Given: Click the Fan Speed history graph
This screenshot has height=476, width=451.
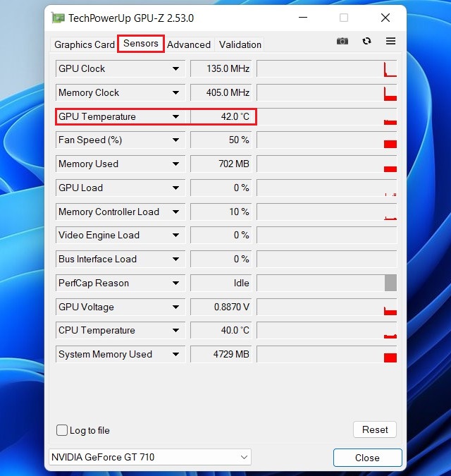Looking at the screenshot, I should [327, 140].
